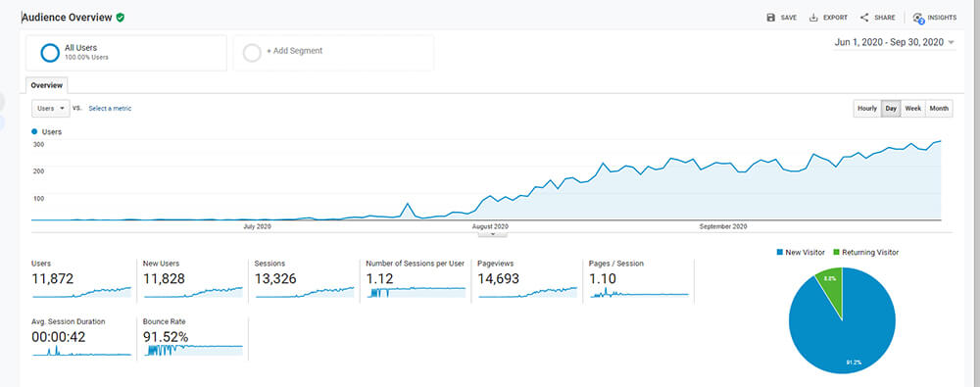Click the + Add Segment button
Viewport: 980px width, 387px height.
tap(333, 53)
